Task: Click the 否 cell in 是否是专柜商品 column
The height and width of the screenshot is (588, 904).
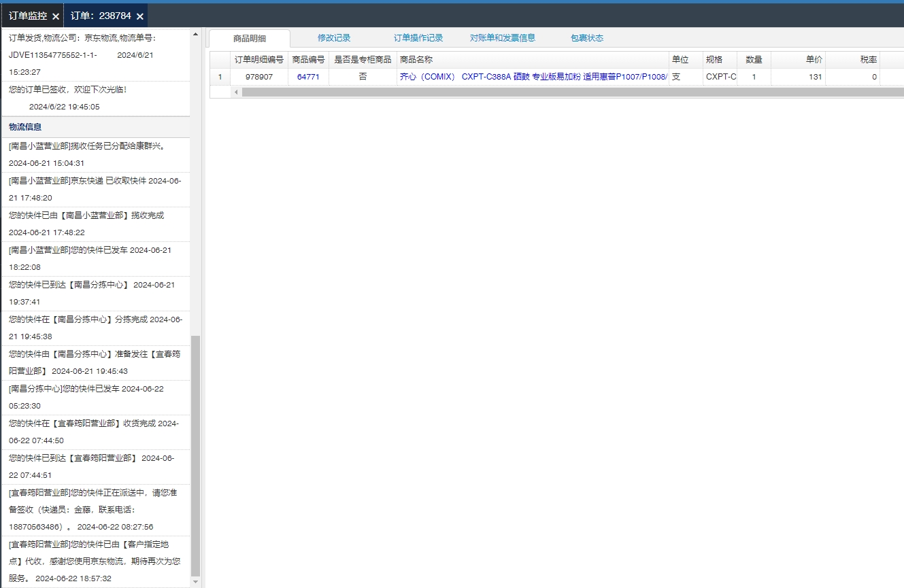Action: pos(363,77)
